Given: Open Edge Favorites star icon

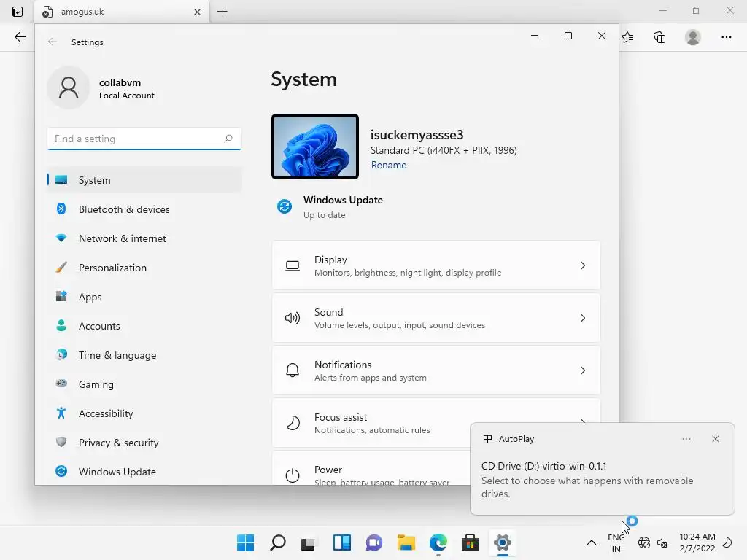Looking at the screenshot, I should click(627, 36).
